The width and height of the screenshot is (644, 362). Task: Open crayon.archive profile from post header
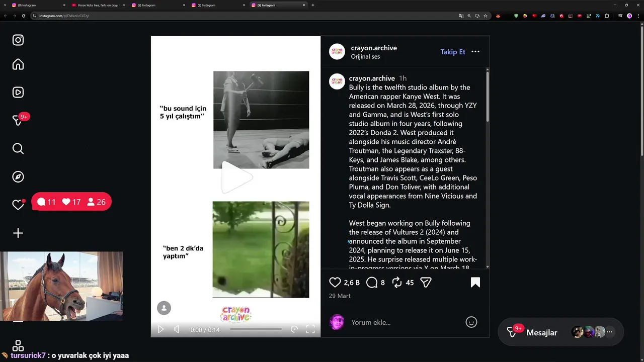click(x=374, y=48)
